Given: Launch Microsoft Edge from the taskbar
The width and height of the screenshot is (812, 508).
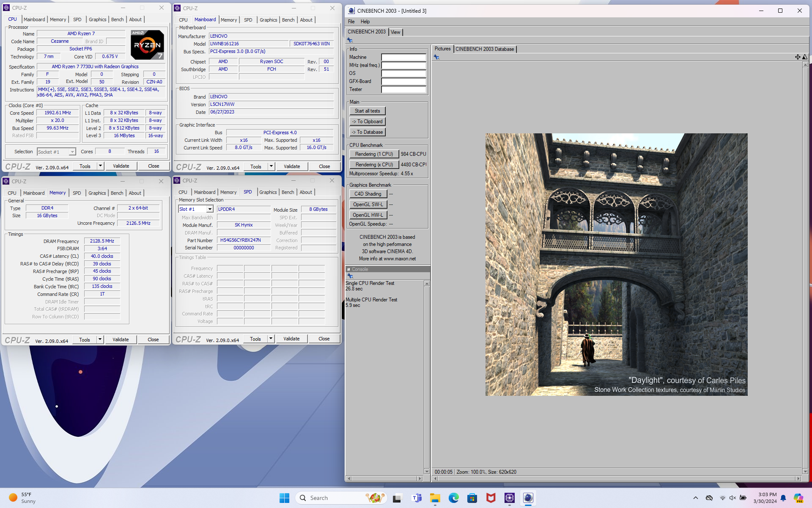Looking at the screenshot, I should (453, 498).
